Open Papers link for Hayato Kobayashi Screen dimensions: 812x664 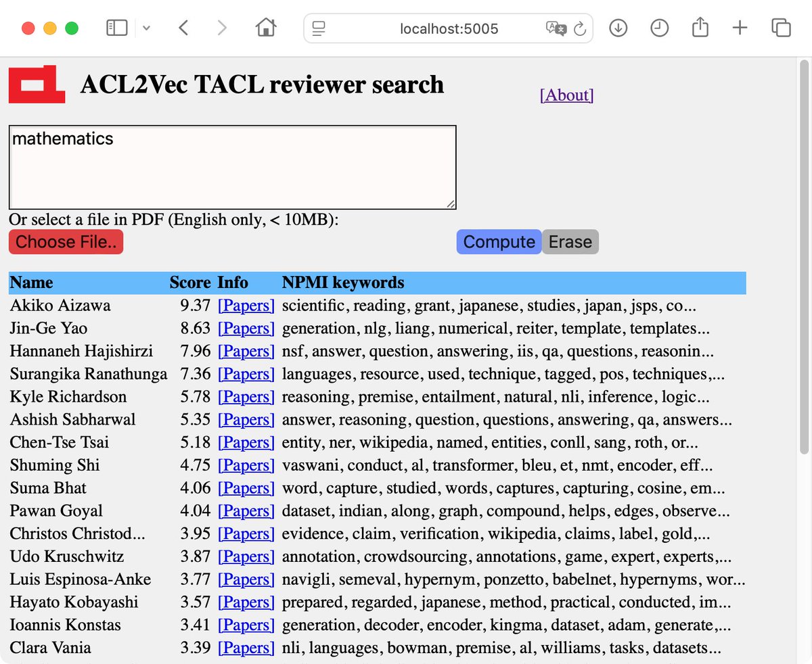[x=246, y=602]
